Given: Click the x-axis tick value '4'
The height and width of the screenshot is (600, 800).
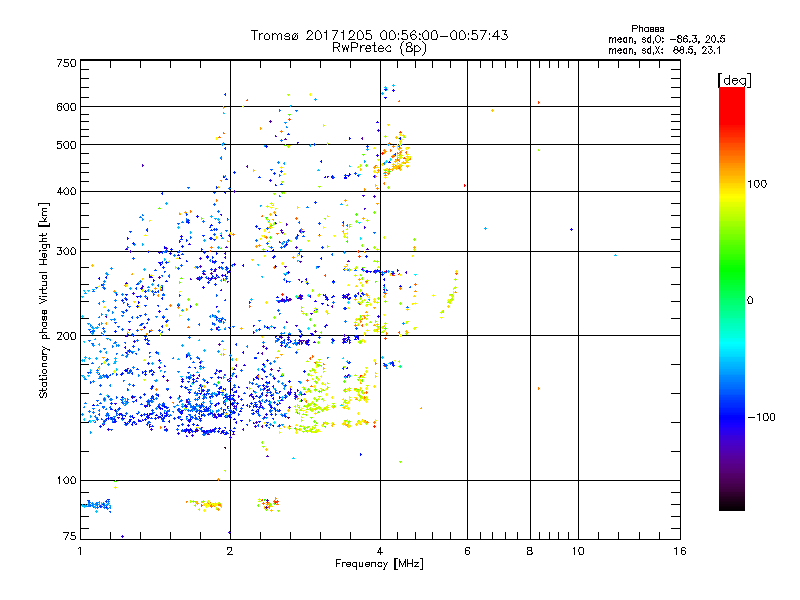Looking at the screenshot, I should pyautogui.click(x=380, y=551).
